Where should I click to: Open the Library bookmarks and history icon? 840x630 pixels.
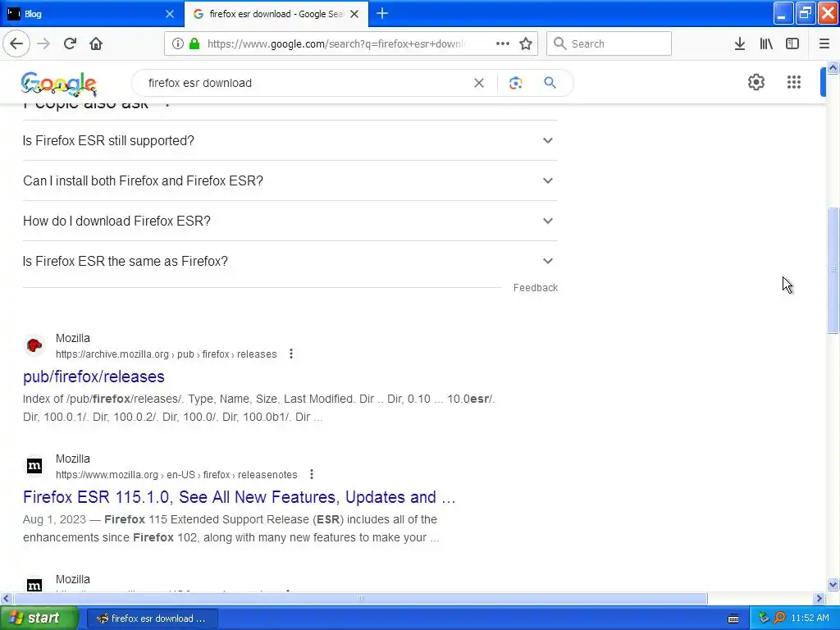tap(766, 43)
